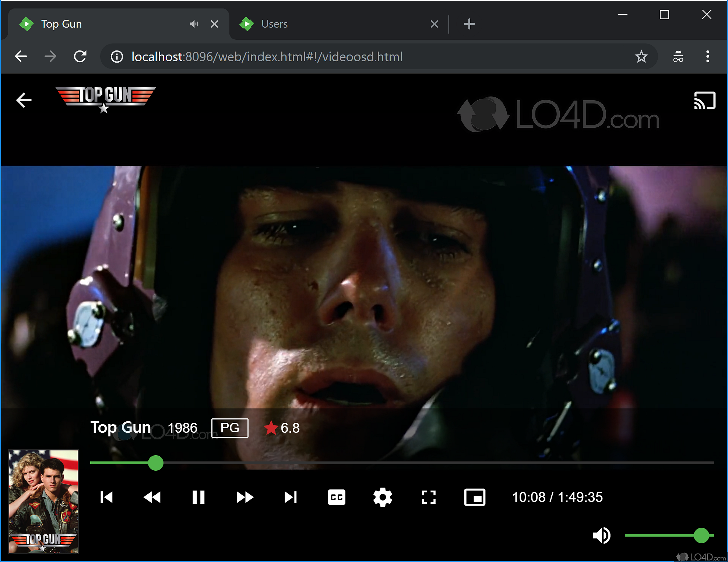Open the player settings gear
Image resolution: width=728 pixels, height=562 pixels.
[382, 497]
